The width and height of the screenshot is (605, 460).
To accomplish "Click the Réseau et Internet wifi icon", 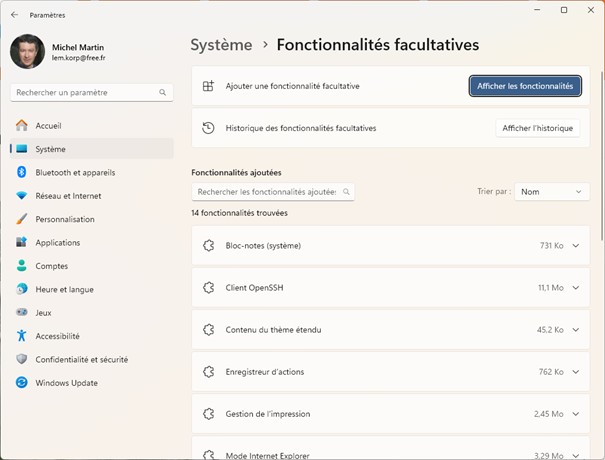I will (x=21, y=196).
